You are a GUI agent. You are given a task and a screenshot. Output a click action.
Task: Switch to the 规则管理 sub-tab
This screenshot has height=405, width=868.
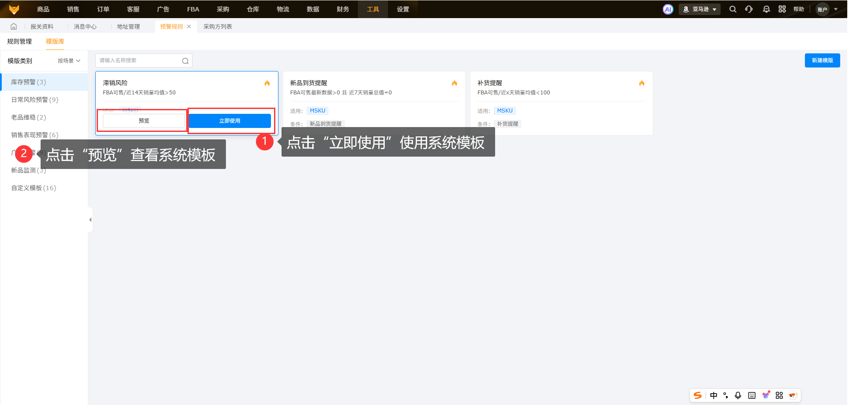(19, 41)
